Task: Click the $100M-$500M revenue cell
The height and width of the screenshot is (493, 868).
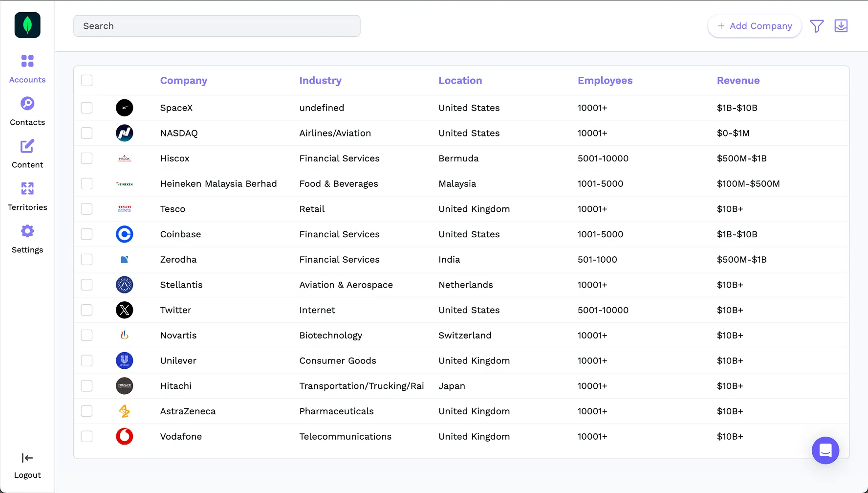Action: point(748,184)
